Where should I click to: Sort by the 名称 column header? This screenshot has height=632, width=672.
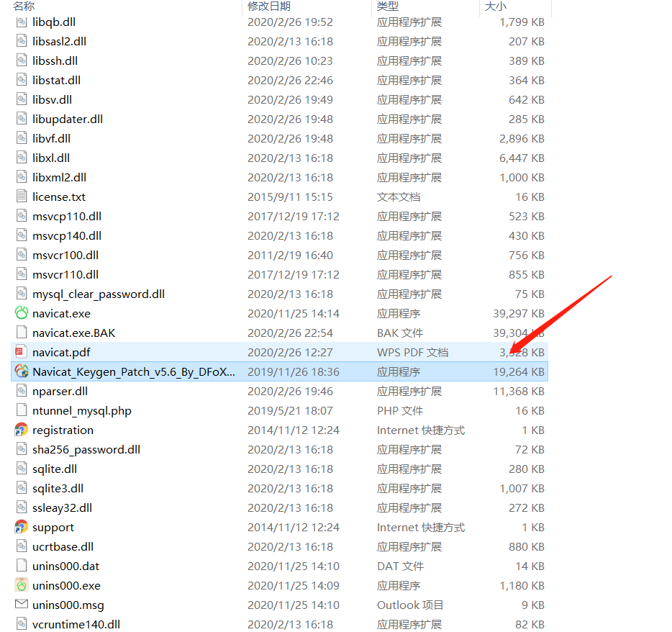(24, 6)
